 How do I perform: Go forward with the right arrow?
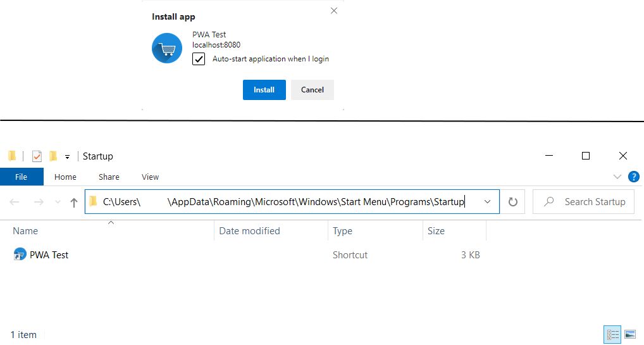coord(39,202)
